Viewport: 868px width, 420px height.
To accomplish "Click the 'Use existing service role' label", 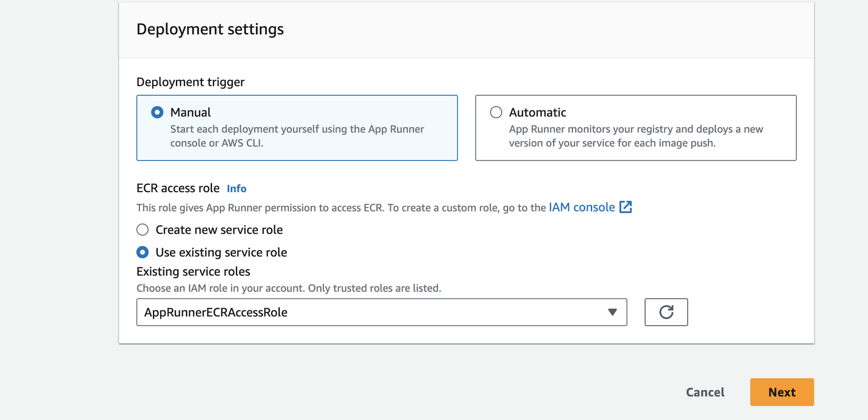I will point(221,252).
